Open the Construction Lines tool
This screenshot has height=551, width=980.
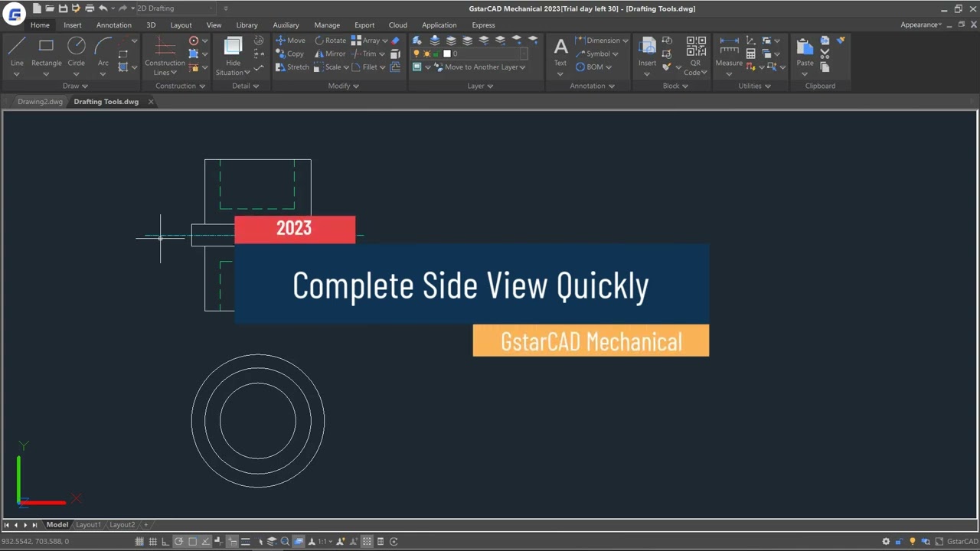point(165,56)
